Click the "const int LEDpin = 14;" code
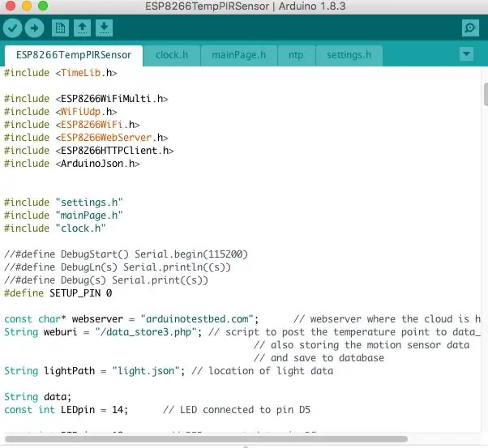 pyautogui.click(x=66, y=410)
